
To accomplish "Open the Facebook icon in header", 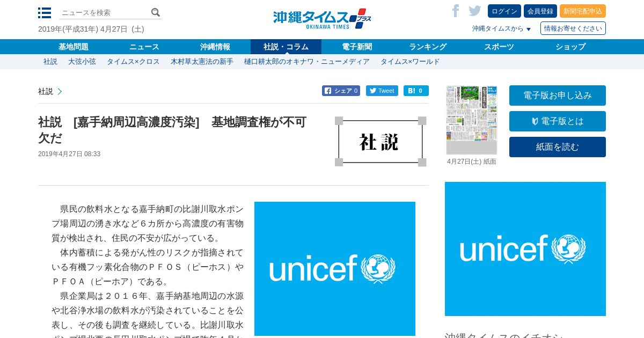I will click(456, 11).
